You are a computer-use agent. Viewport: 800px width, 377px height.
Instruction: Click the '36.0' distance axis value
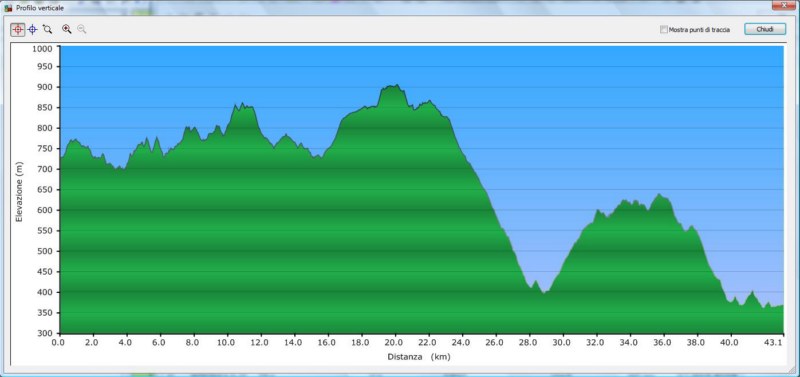662,343
